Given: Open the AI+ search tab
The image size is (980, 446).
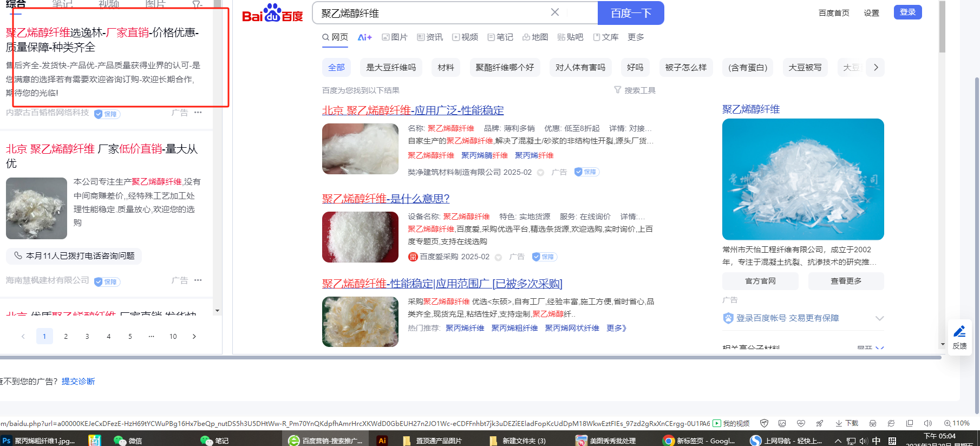Looking at the screenshot, I should click(x=365, y=37).
